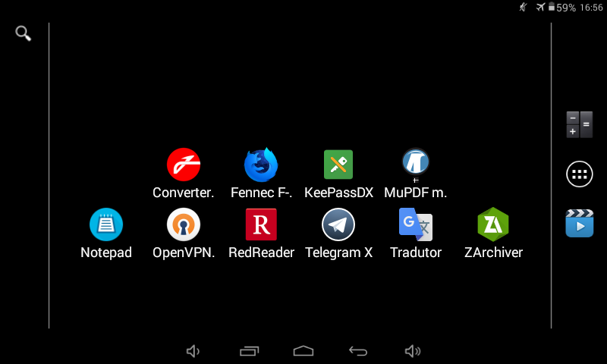
Task: Tap the volume down navigation button
Action: (193, 351)
